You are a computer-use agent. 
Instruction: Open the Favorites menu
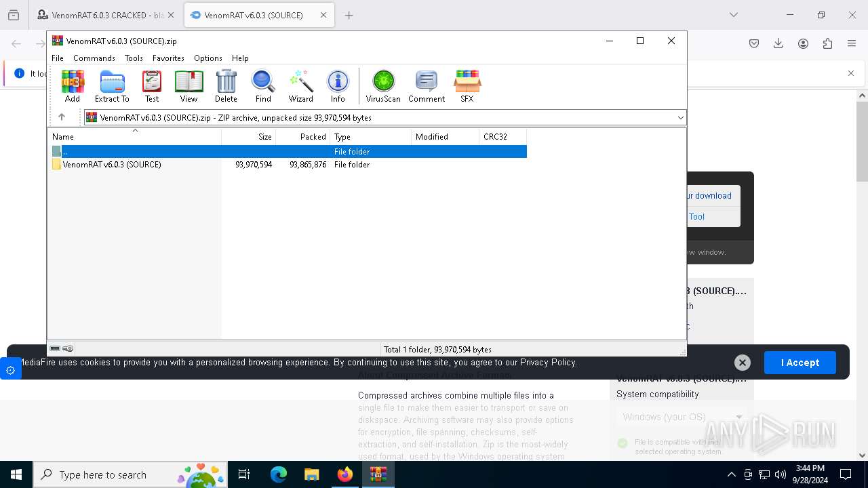tap(168, 58)
